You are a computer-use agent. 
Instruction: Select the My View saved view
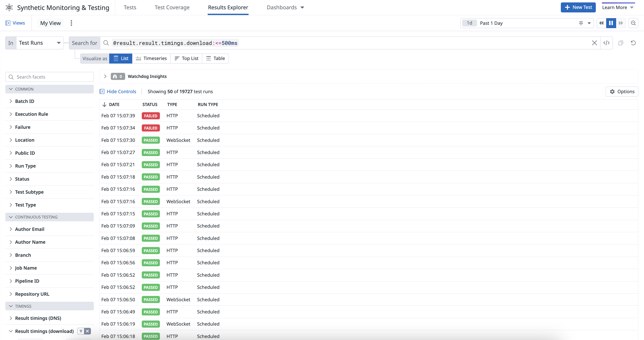click(x=50, y=23)
